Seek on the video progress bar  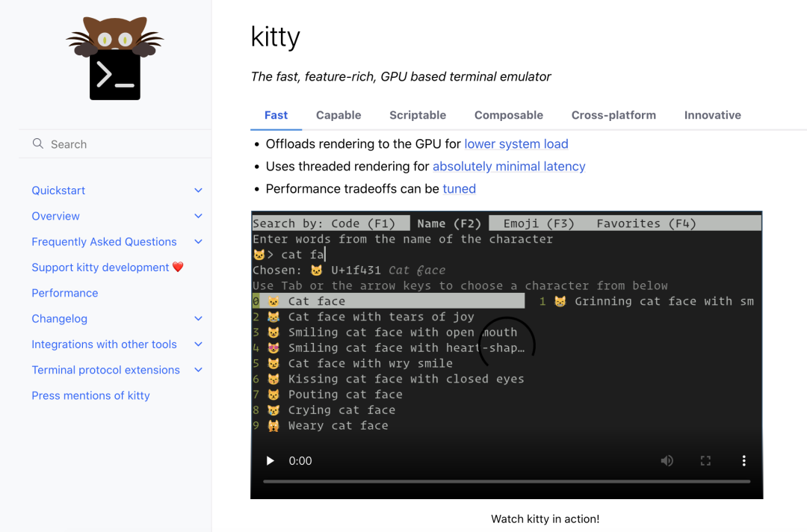507,482
